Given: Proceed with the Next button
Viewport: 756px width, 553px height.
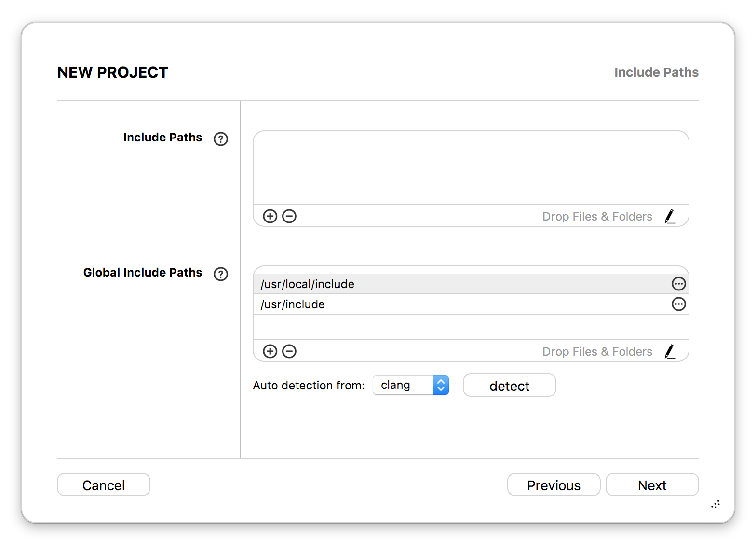Looking at the screenshot, I should click(652, 484).
